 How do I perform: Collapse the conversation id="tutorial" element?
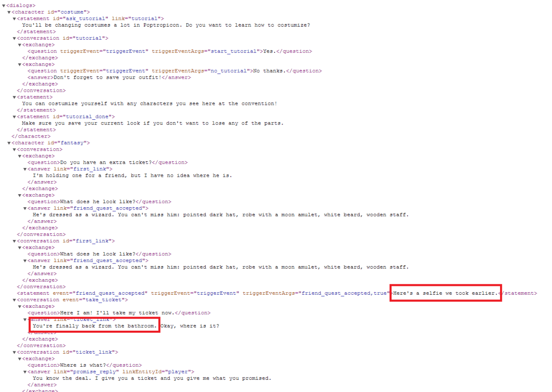tap(15, 38)
